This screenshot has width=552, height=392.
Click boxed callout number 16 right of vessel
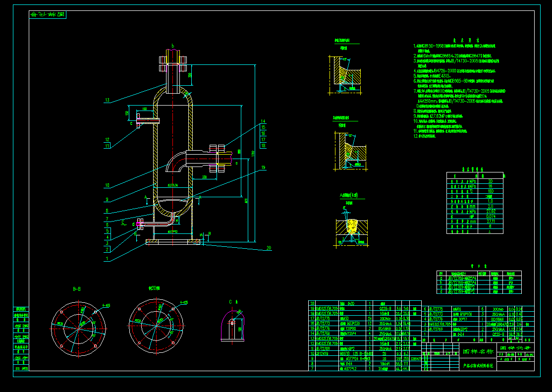click(263, 133)
